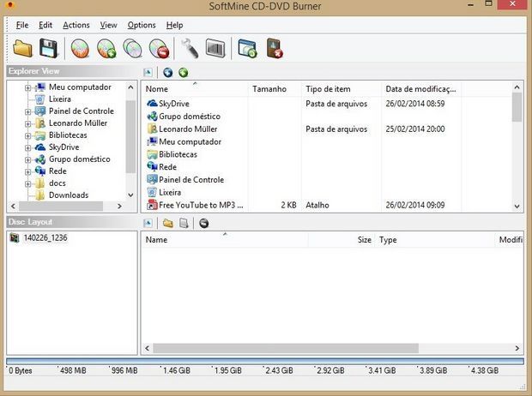The height and width of the screenshot is (396, 532).
Task: Go forward with green arrow in Explorer View
Action: (184, 72)
